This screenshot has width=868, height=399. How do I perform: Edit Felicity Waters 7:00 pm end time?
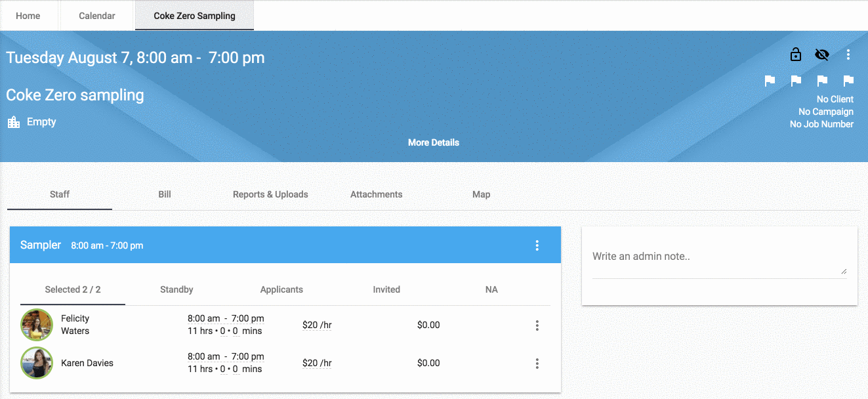[x=248, y=318]
